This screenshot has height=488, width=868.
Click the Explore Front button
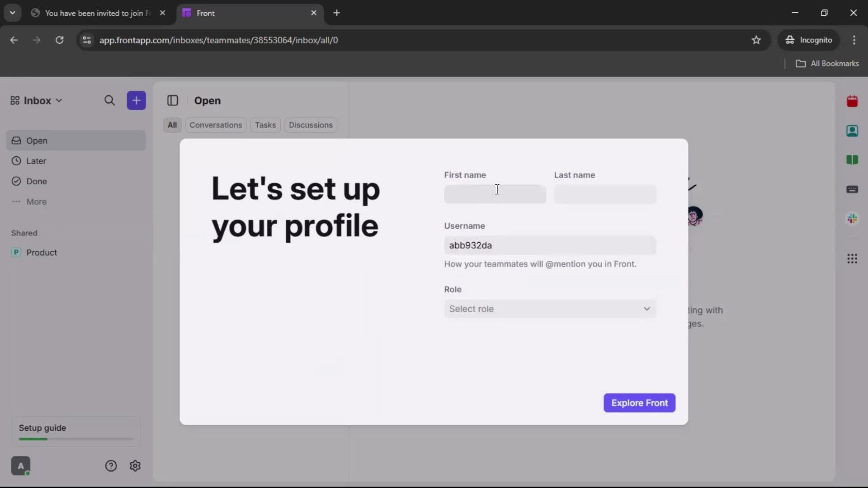639,403
